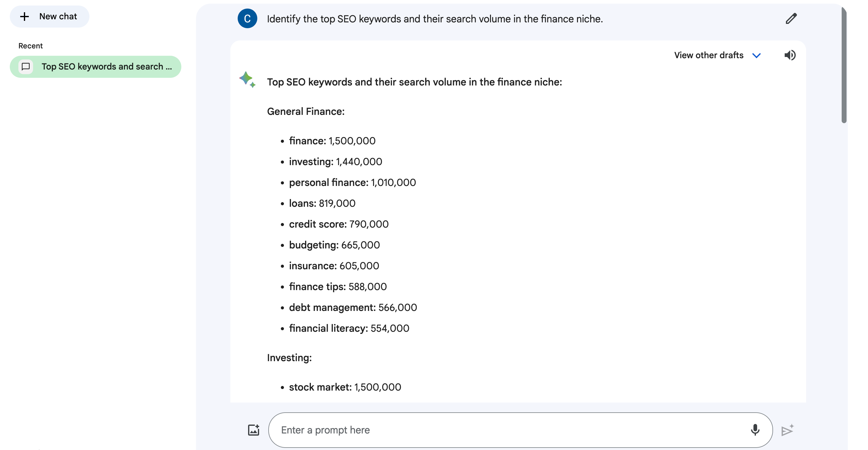Viewport: 868px width, 450px height.
Task: Click the speaker icon to hear response
Action: pos(790,55)
